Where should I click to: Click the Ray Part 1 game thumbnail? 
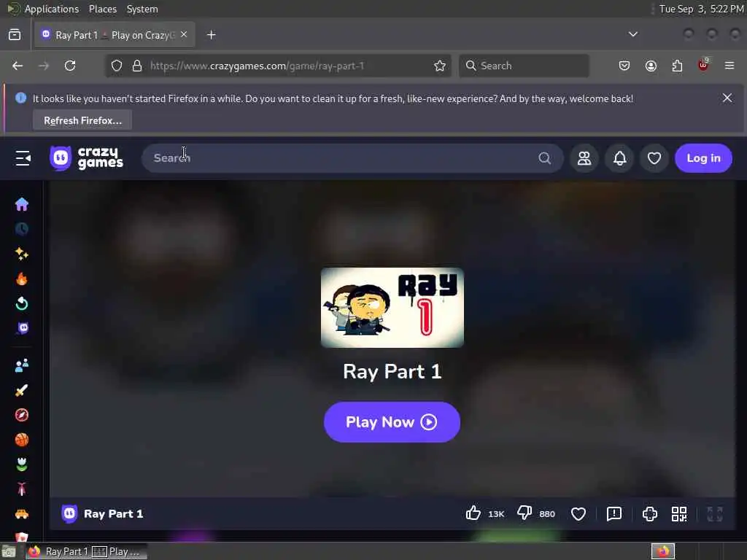click(392, 308)
